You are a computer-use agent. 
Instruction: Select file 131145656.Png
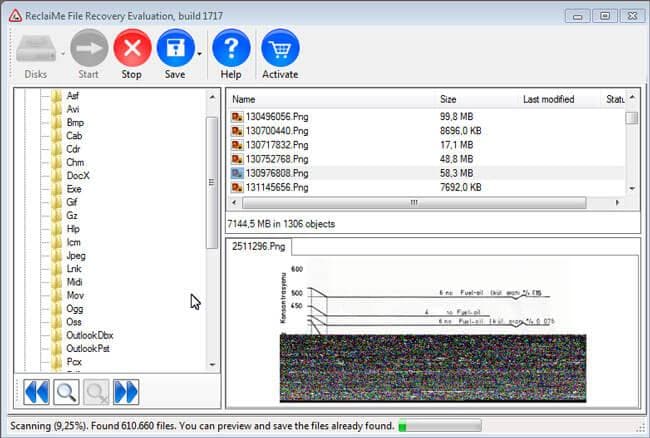click(269, 187)
